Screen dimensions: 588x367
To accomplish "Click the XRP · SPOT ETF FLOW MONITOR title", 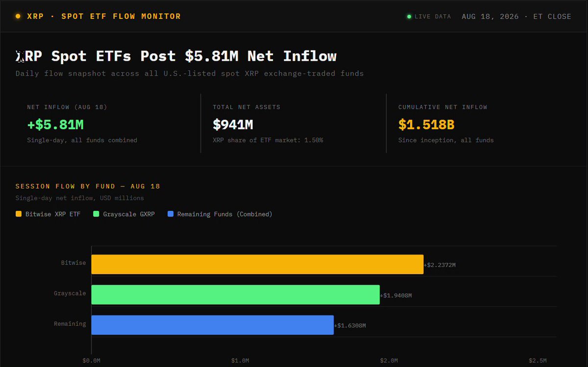I will point(104,16).
